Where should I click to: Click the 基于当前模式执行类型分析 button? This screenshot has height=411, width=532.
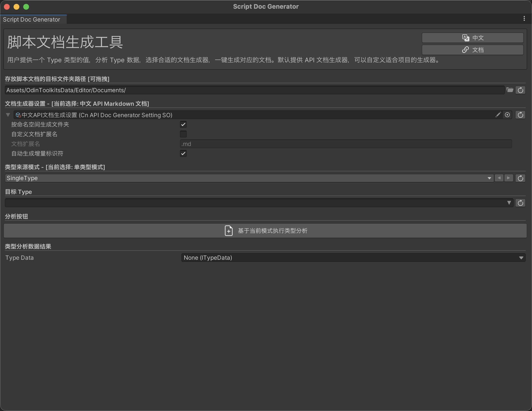point(266,231)
